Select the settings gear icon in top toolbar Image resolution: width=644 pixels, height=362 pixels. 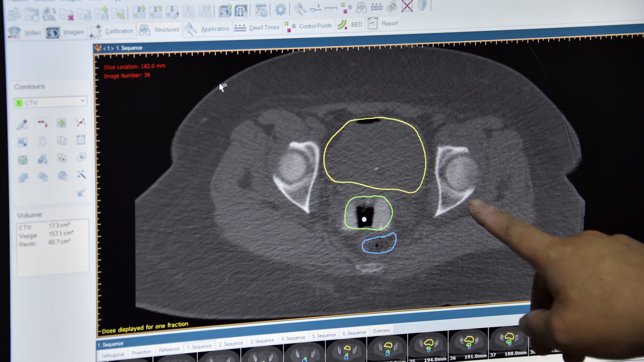pos(280,10)
